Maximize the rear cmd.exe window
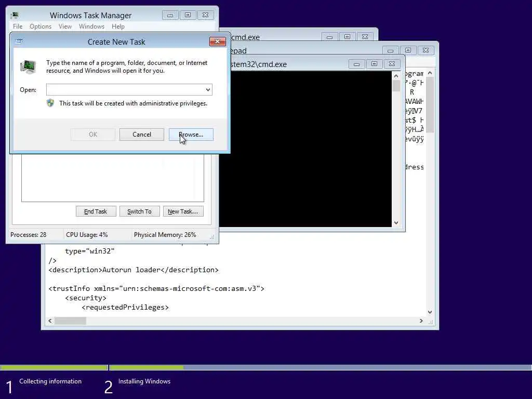532x399 pixels. pos(347,37)
